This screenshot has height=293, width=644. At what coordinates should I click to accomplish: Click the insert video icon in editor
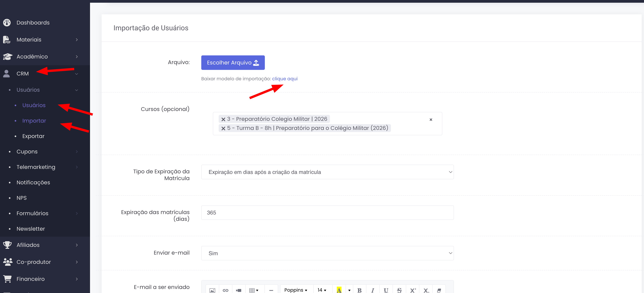(239, 290)
